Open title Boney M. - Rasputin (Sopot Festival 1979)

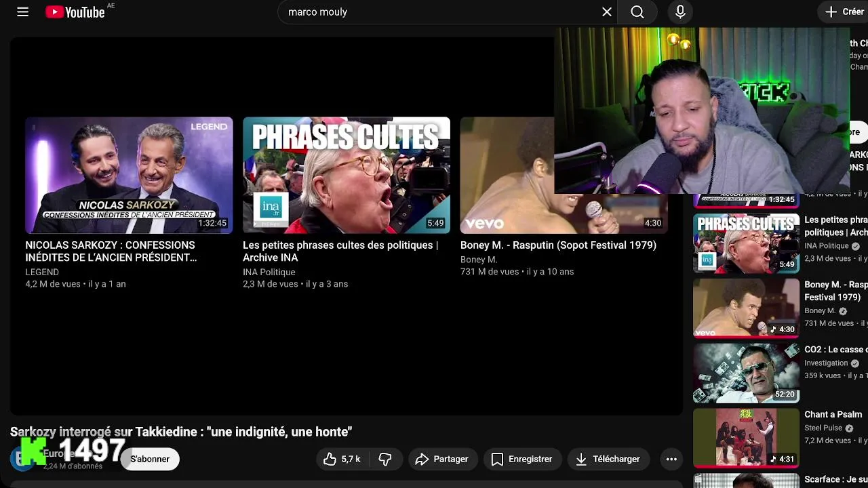(558, 245)
